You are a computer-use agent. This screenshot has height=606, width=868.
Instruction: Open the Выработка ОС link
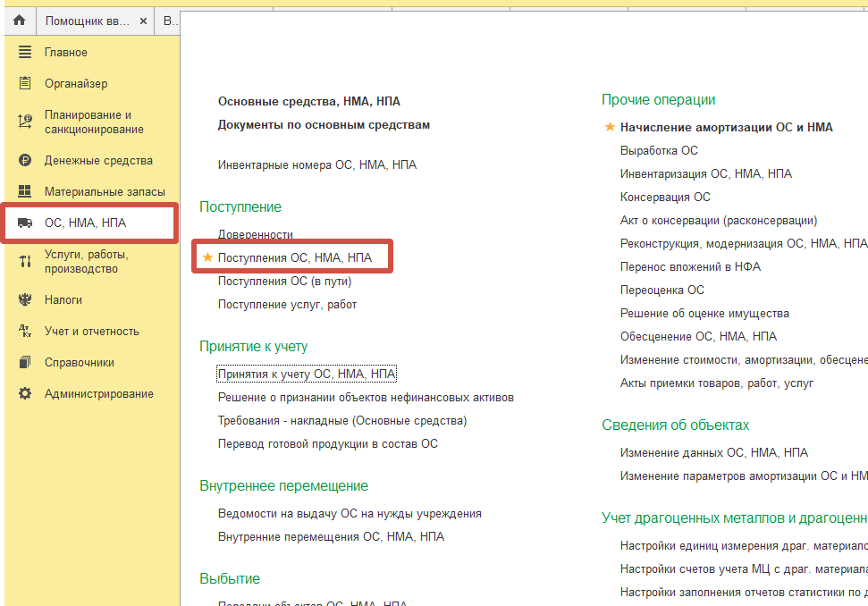pyautogui.click(x=659, y=150)
